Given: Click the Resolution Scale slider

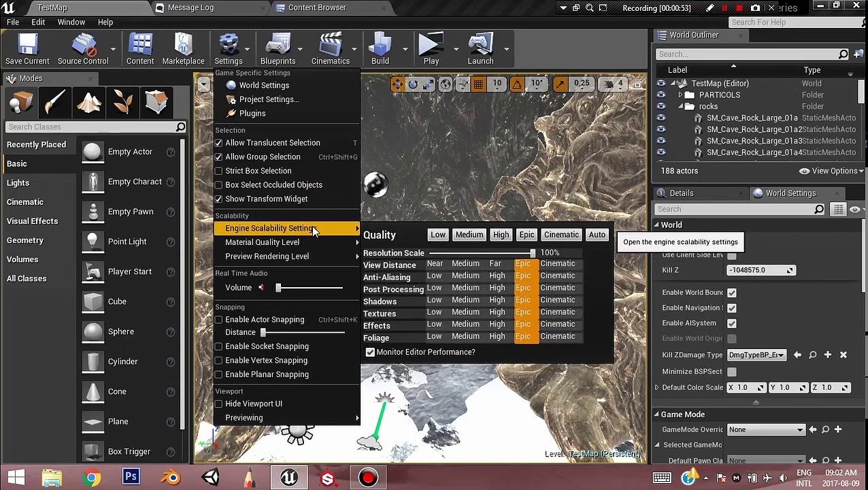Looking at the screenshot, I should tap(482, 253).
